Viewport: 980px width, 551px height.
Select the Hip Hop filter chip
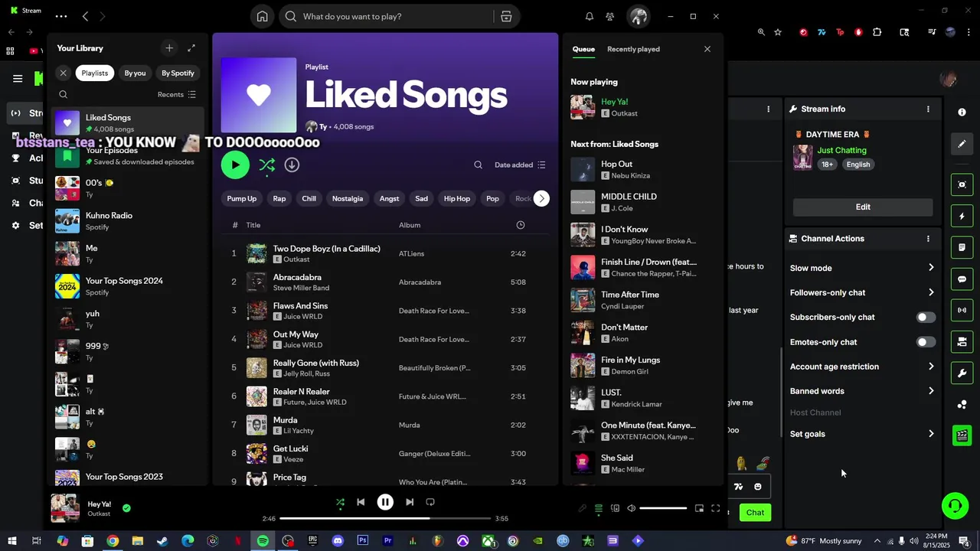point(457,198)
